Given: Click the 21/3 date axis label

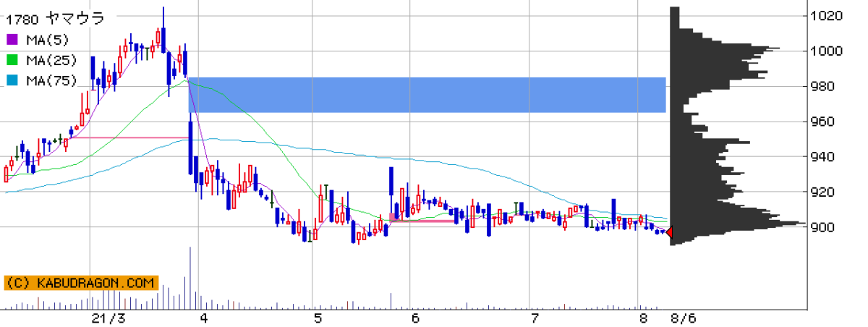Looking at the screenshot, I should coord(109,318).
